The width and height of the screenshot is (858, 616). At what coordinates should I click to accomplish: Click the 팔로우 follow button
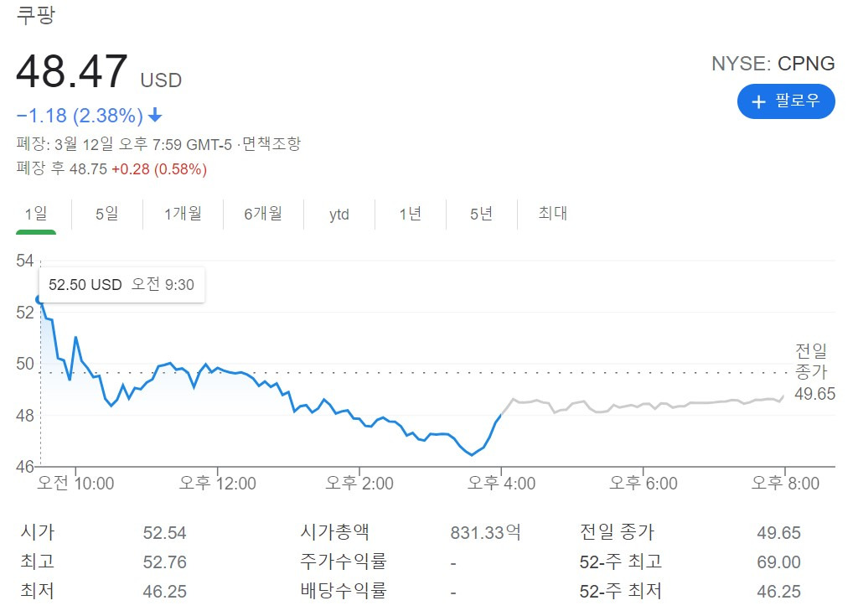pyautogui.click(x=786, y=101)
